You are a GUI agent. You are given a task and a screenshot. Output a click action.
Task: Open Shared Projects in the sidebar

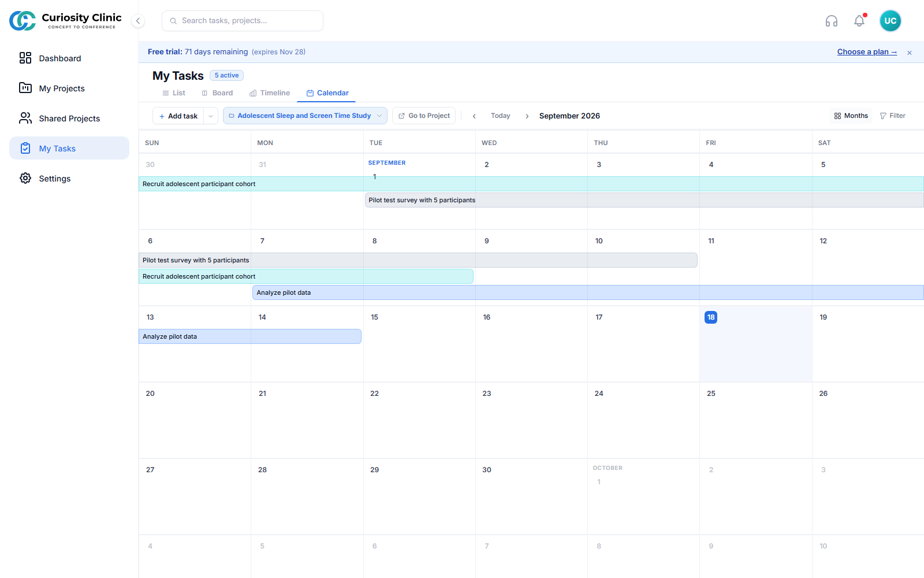(x=69, y=118)
